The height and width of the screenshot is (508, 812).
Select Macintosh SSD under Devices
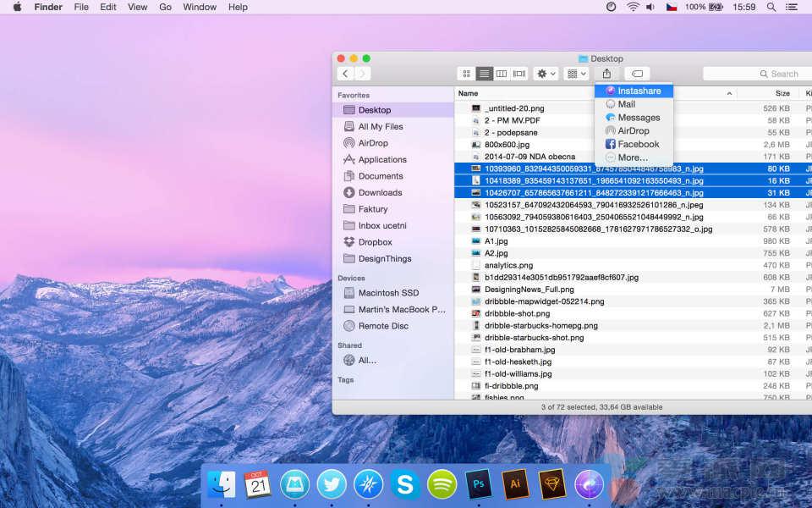click(388, 293)
